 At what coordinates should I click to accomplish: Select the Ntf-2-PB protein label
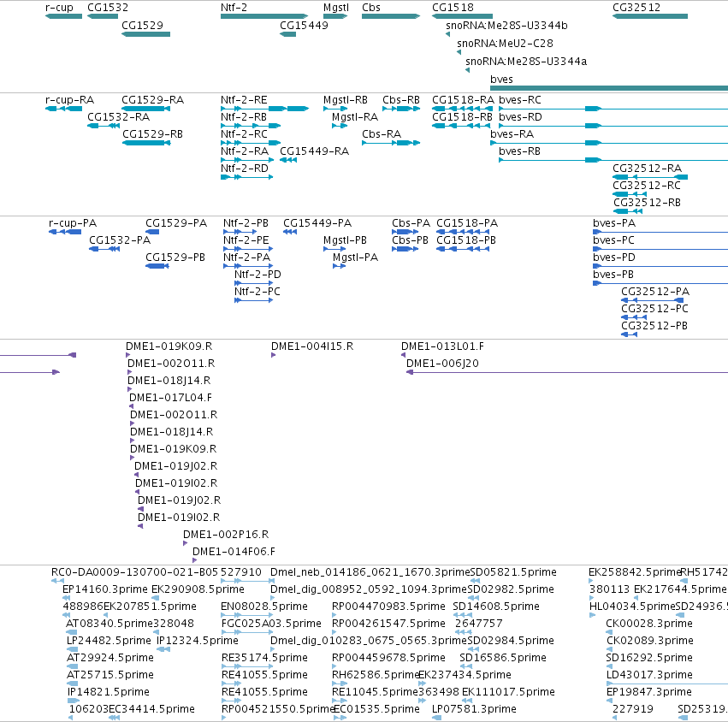tap(246, 223)
